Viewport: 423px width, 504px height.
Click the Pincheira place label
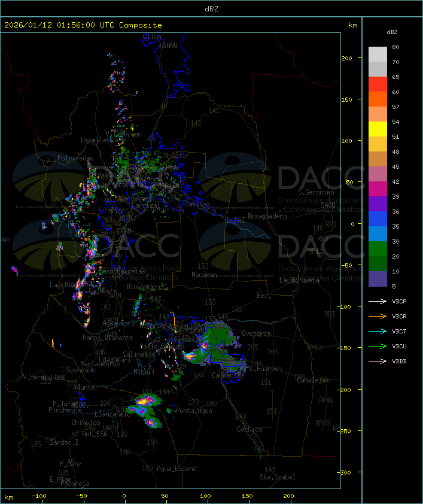tap(65, 410)
